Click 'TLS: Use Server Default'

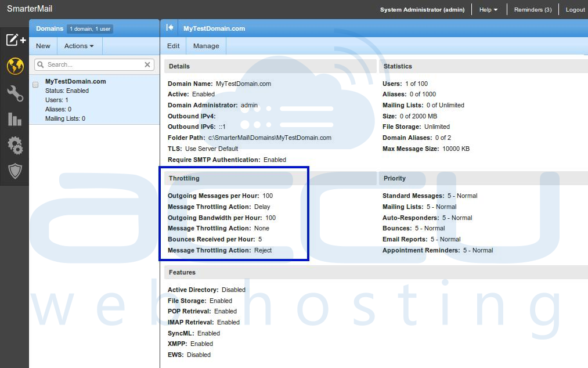pyautogui.click(x=203, y=149)
